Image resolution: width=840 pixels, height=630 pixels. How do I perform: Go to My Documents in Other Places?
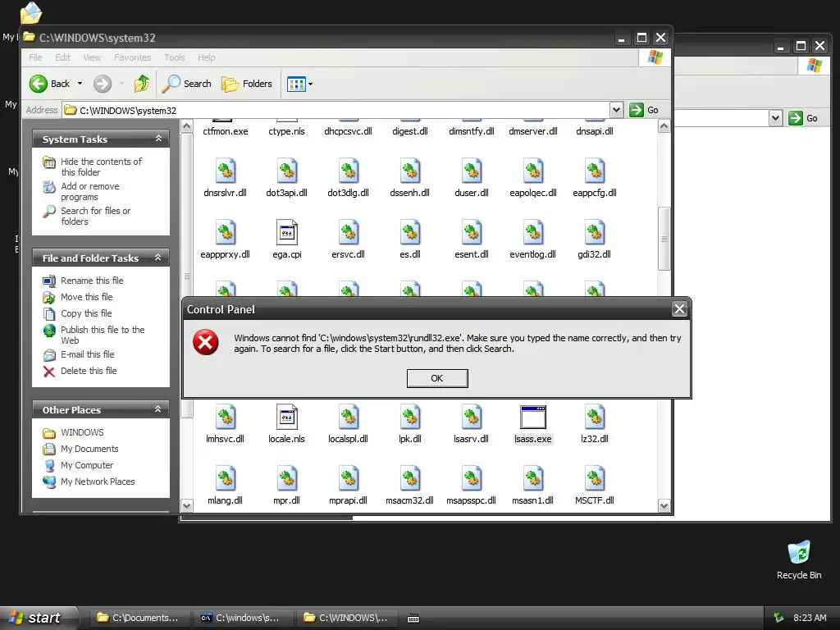coord(89,449)
